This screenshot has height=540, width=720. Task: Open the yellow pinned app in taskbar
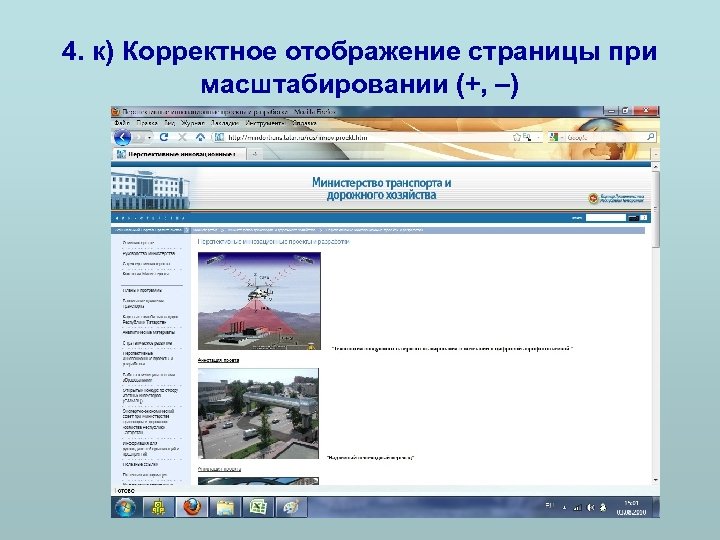[x=158, y=507]
